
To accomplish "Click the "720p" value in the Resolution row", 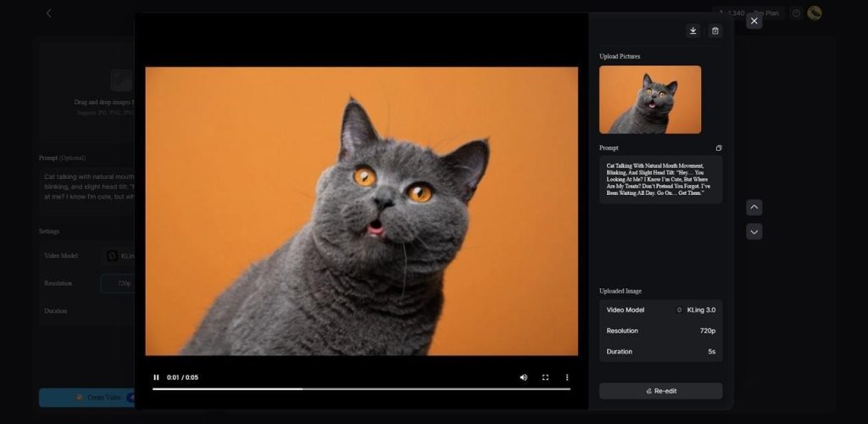I will point(708,331).
